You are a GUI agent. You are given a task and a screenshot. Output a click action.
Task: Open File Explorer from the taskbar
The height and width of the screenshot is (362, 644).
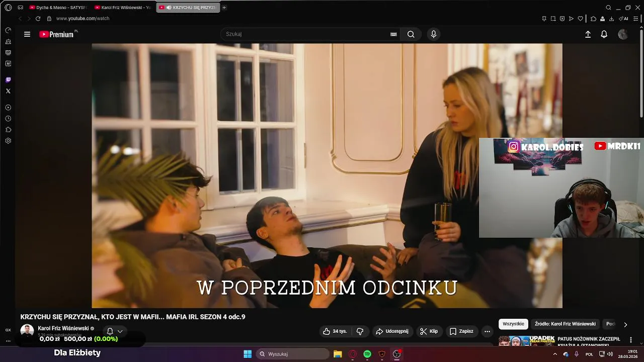(x=338, y=354)
